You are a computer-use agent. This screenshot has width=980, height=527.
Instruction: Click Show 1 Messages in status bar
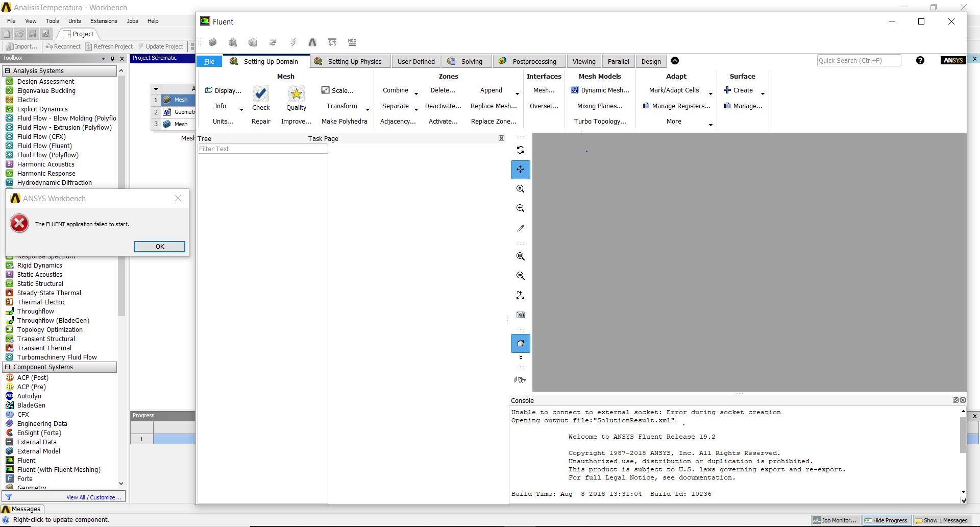pos(942,520)
